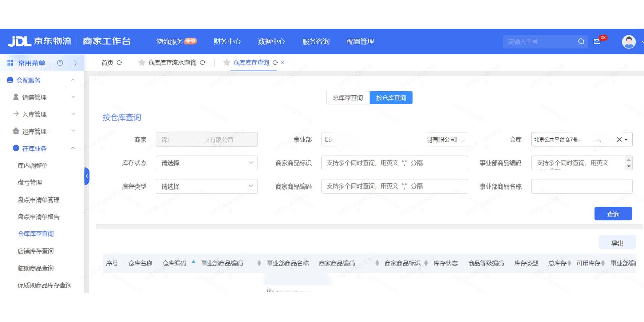644x322 pixels.
Task: Reload the 仓库库存流水查询 tab
Action: coord(203,62)
